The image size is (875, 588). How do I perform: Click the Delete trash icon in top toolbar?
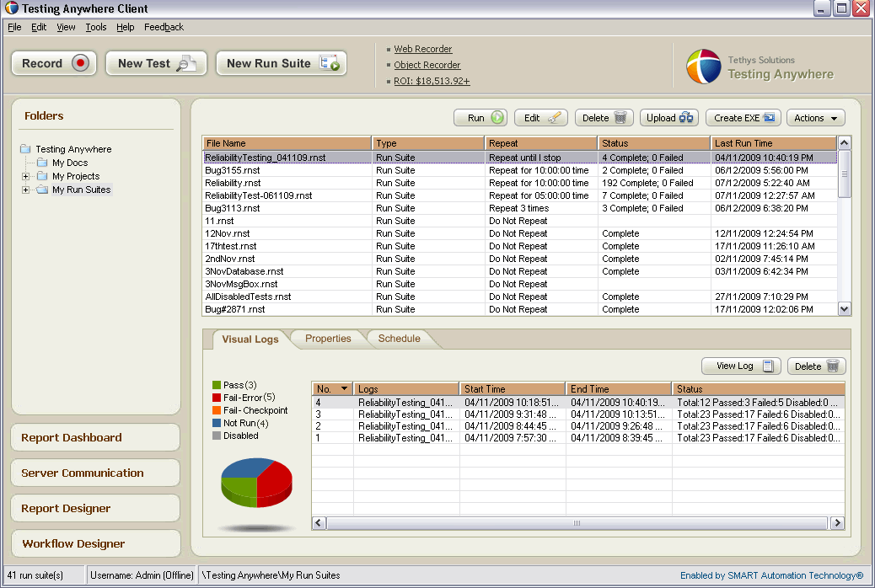tap(621, 118)
